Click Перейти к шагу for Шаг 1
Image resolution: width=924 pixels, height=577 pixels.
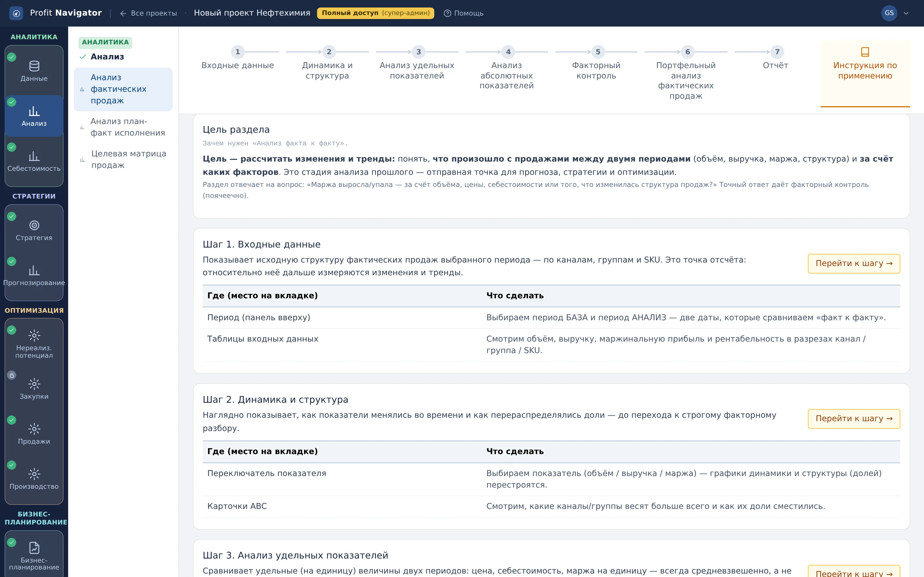[x=854, y=263]
